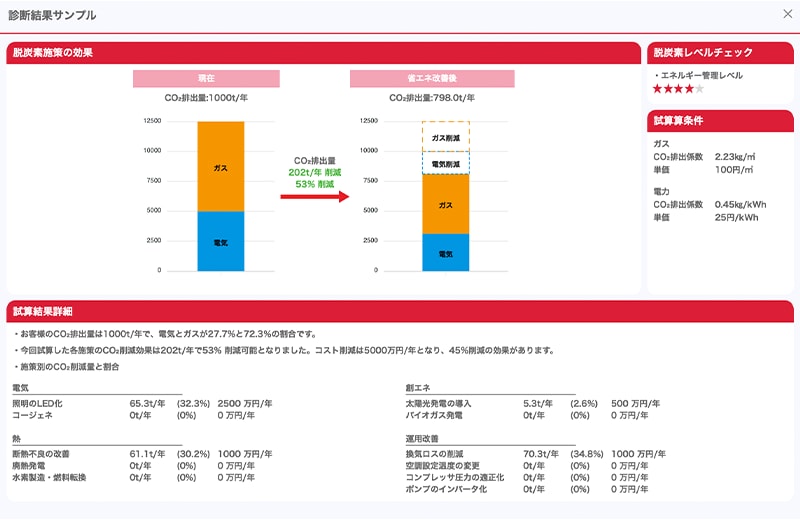Click the 断熱不良の改善 row label

click(41, 454)
